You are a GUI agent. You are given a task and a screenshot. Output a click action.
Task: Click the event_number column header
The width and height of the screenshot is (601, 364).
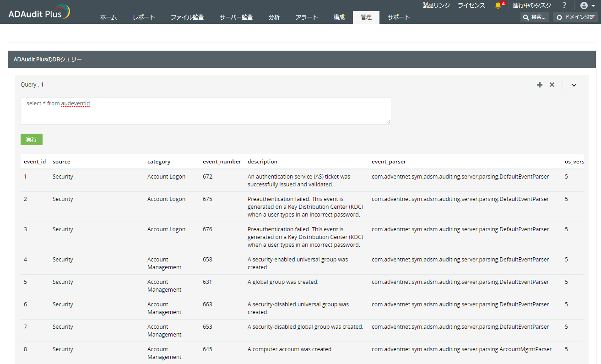coord(222,162)
